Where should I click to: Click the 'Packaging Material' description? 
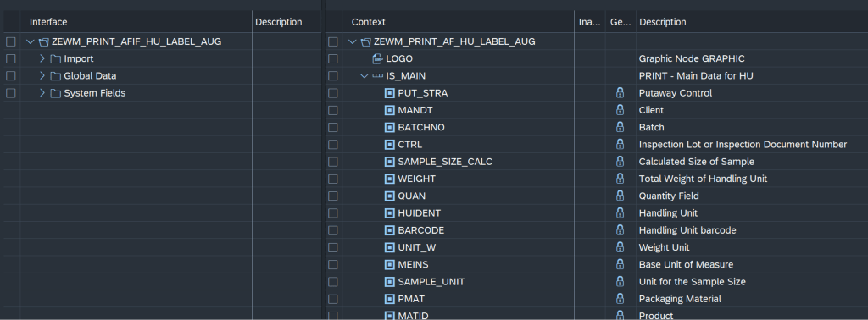680,299
